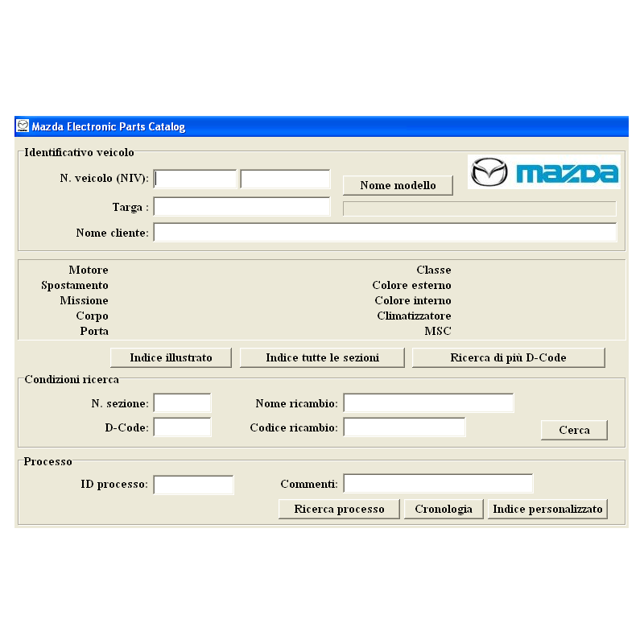
Task: Focus the Nome ricambio field
Action: (x=428, y=403)
